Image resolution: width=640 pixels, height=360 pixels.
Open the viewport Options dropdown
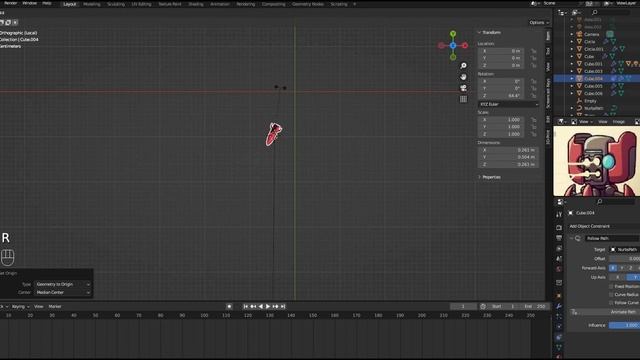click(539, 22)
